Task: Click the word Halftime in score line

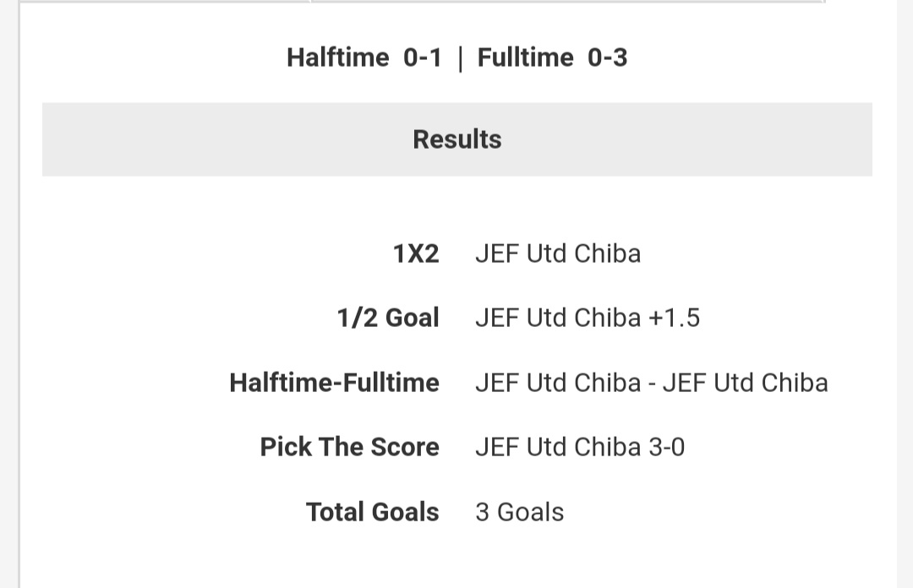Action: point(337,57)
